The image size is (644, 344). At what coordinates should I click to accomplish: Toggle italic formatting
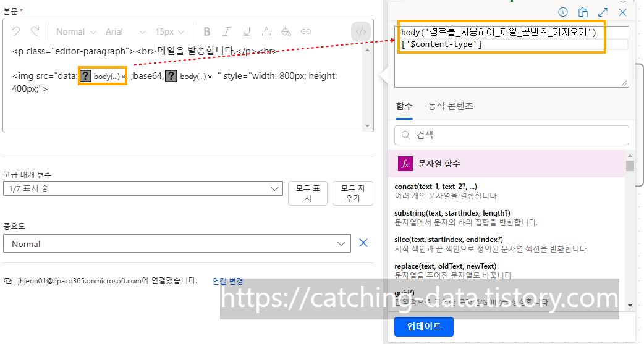227,31
